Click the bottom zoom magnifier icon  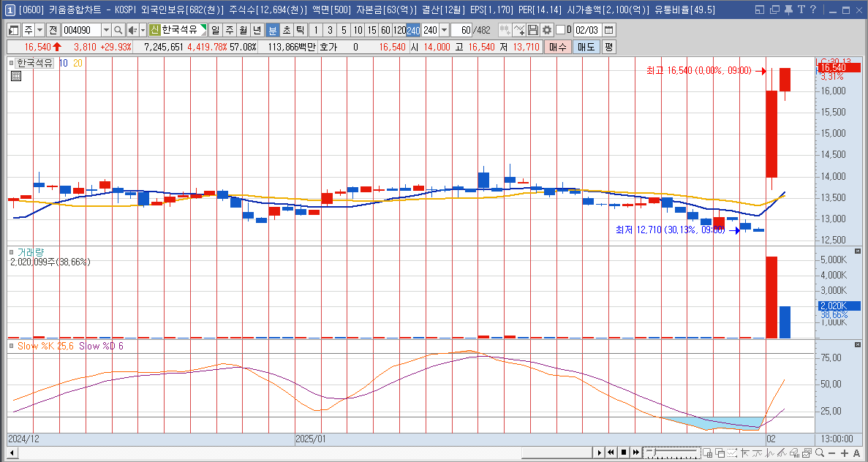point(819,452)
